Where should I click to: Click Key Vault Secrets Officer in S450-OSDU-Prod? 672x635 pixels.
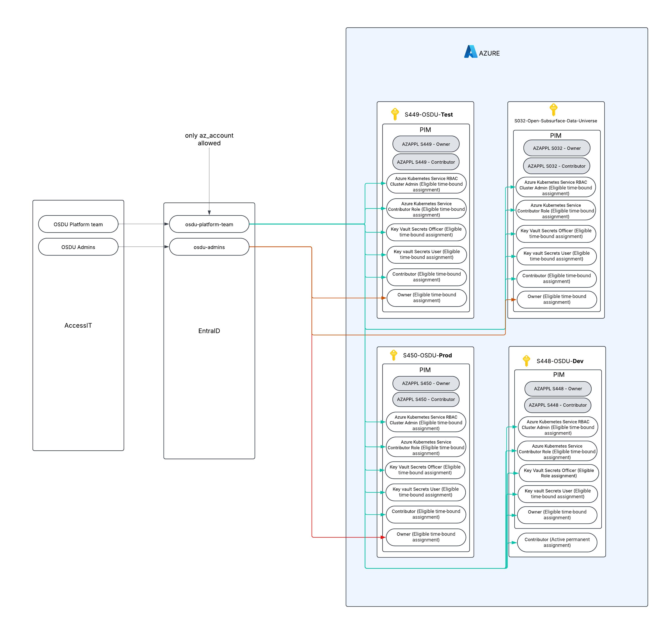click(425, 470)
